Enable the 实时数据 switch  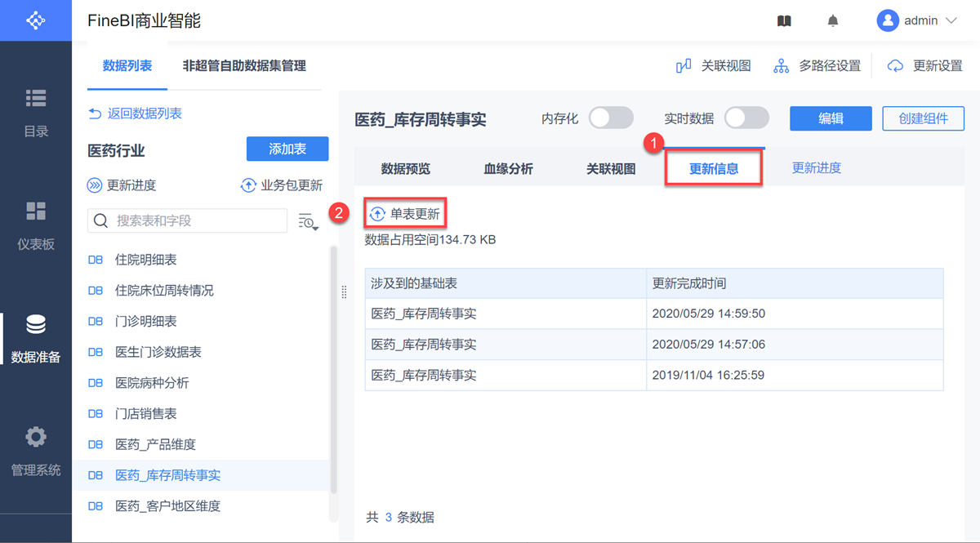[x=746, y=118]
